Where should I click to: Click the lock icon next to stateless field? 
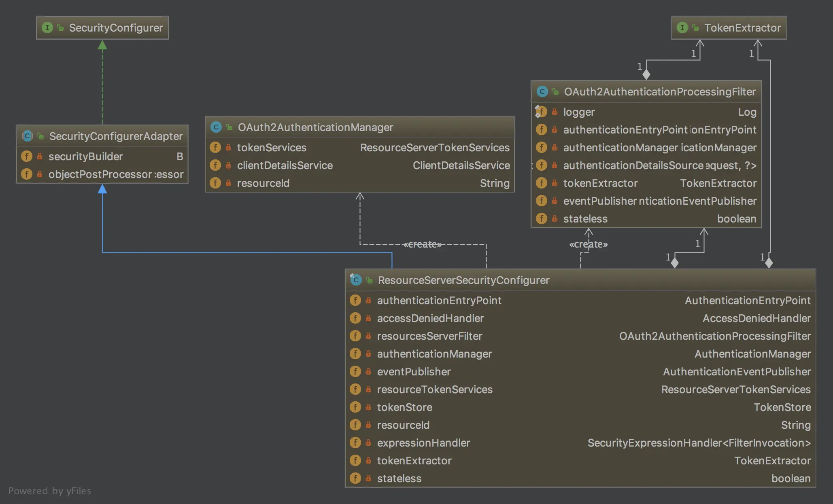(x=554, y=218)
